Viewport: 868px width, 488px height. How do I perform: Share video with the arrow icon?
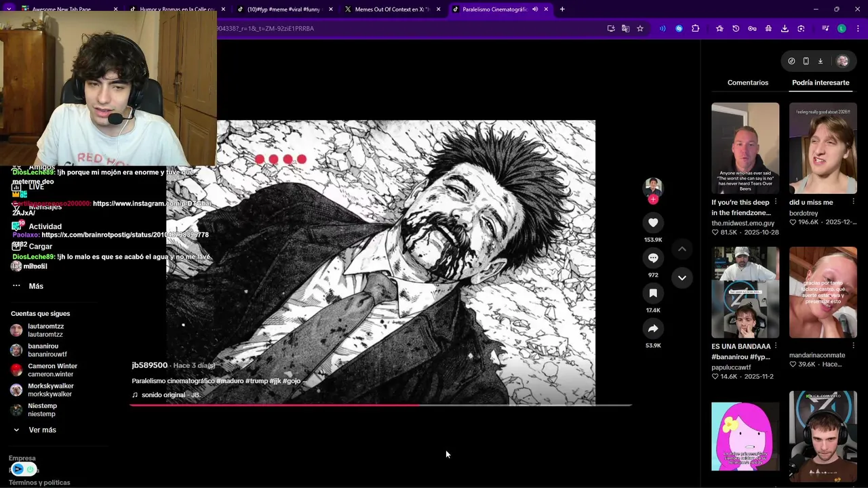pyautogui.click(x=653, y=328)
